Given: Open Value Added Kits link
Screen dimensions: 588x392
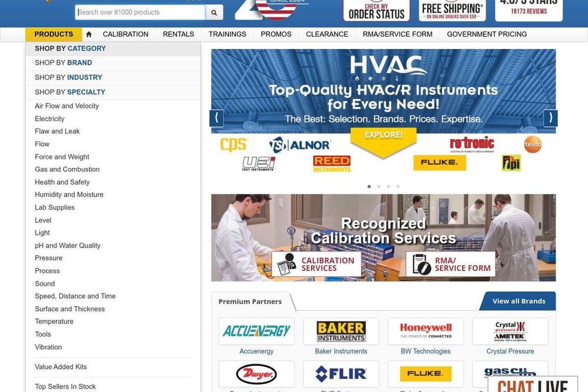Looking at the screenshot, I should [61, 367].
